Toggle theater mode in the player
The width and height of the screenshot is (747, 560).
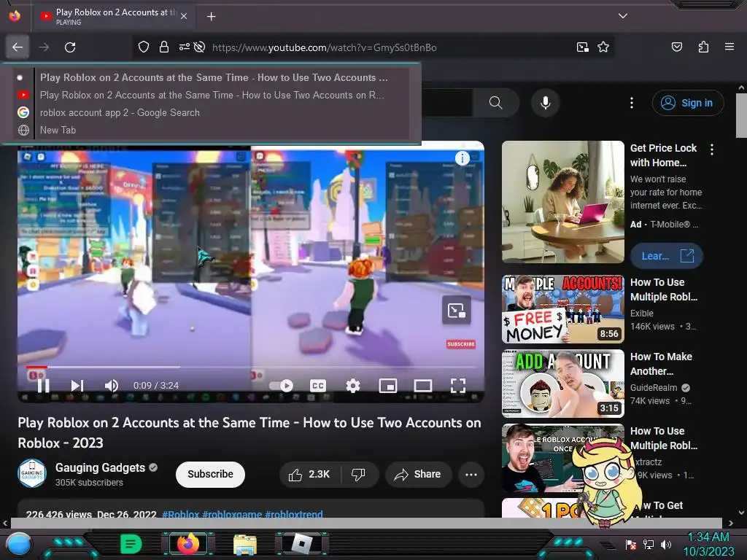(x=422, y=385)
